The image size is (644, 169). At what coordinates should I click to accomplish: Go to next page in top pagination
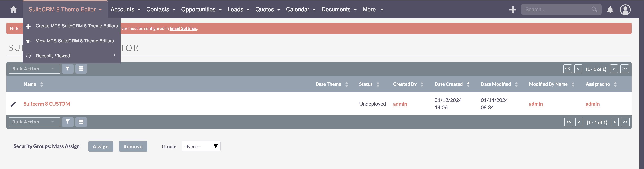pos(614,69)
